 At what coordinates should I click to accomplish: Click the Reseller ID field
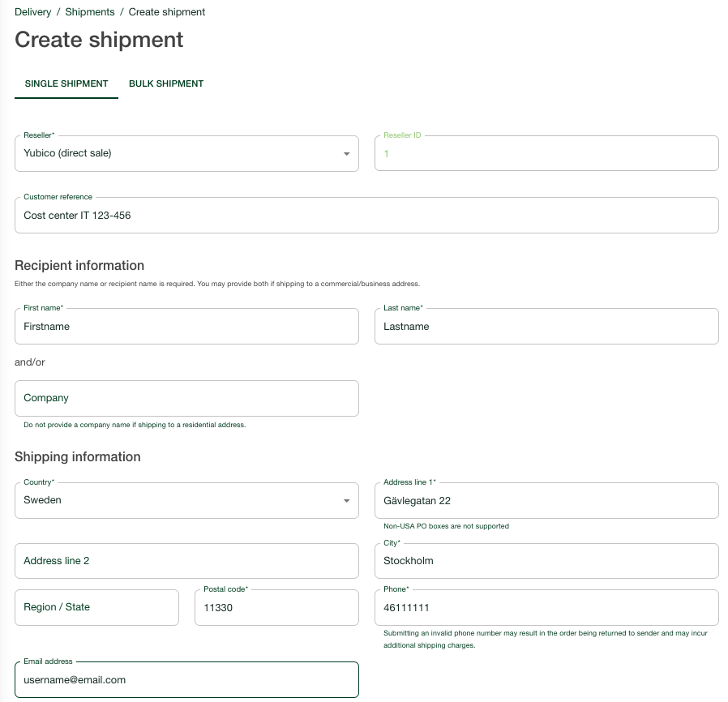point(546,153)
